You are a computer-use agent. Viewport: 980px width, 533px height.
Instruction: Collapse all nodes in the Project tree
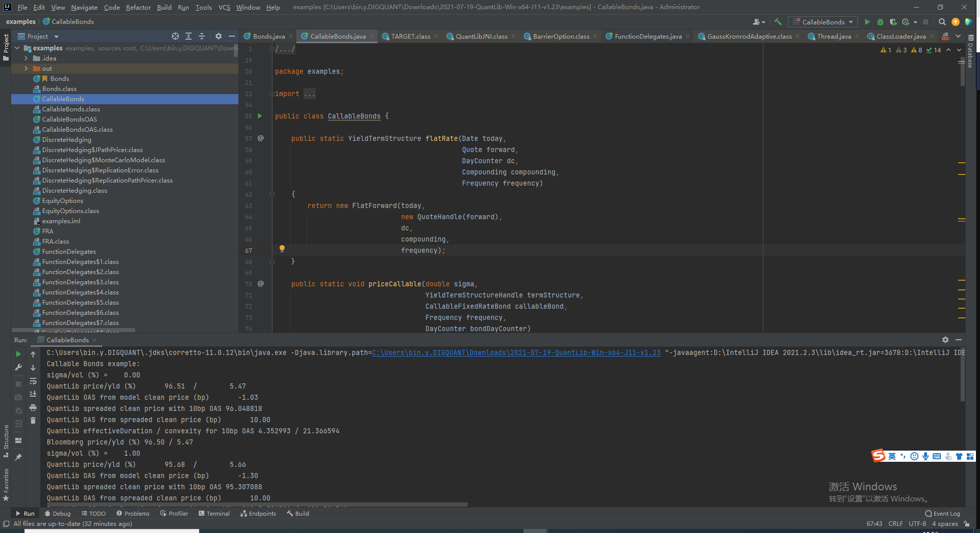tap(201, 36)
